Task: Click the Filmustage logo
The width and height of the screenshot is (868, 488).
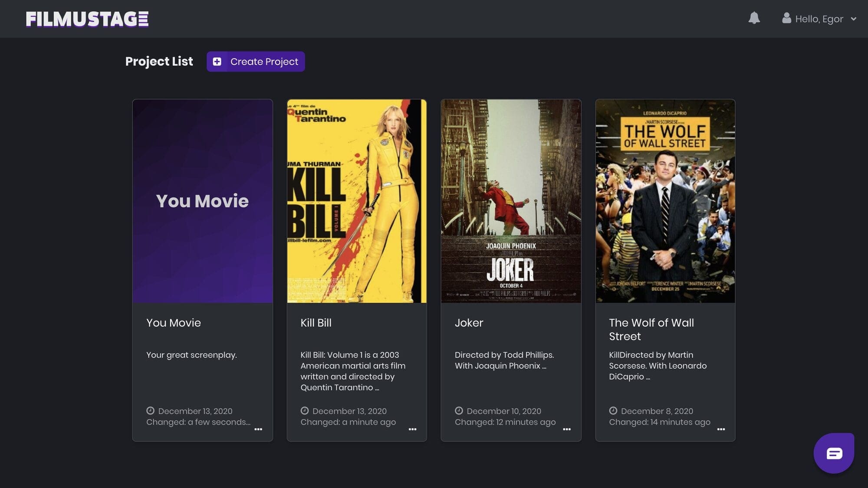Action: coord(87,19)
